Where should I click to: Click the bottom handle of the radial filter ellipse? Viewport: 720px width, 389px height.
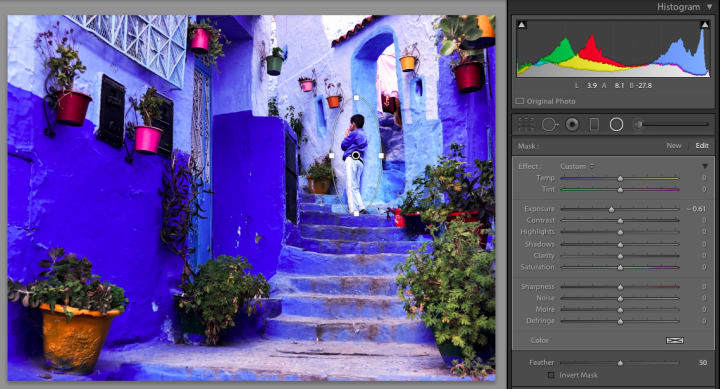357,214
